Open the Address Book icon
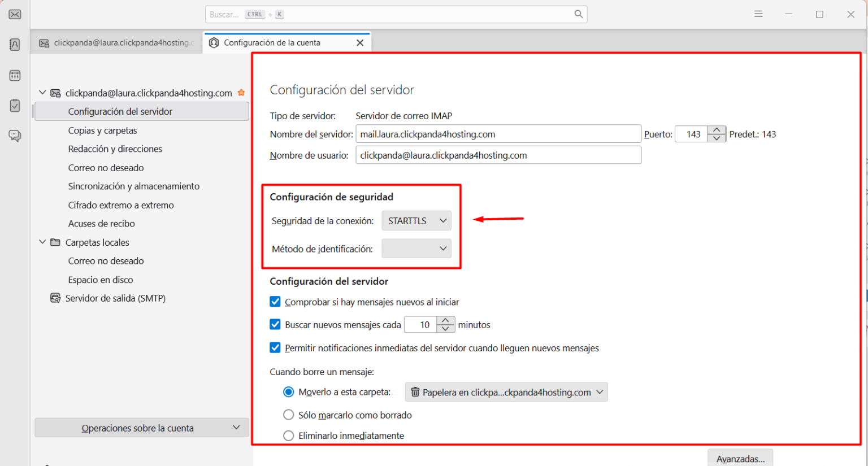This screenshot has height=466, width=868. 15,45
